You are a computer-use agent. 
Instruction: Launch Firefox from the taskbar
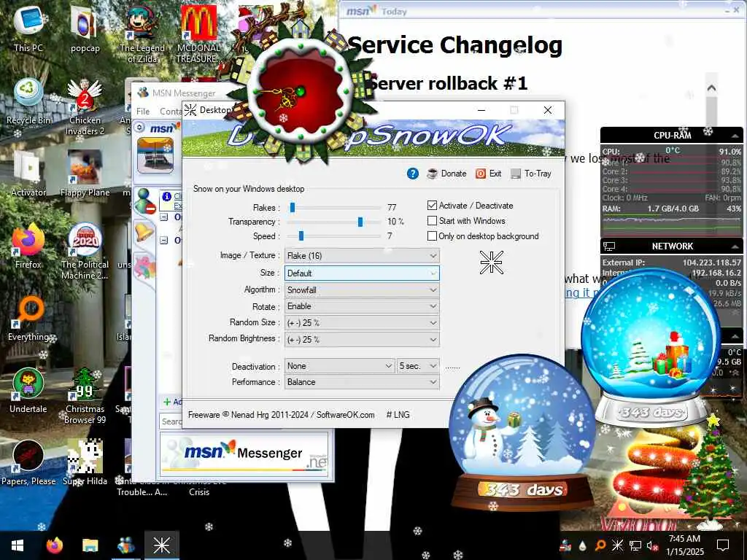tap(54, 545)
